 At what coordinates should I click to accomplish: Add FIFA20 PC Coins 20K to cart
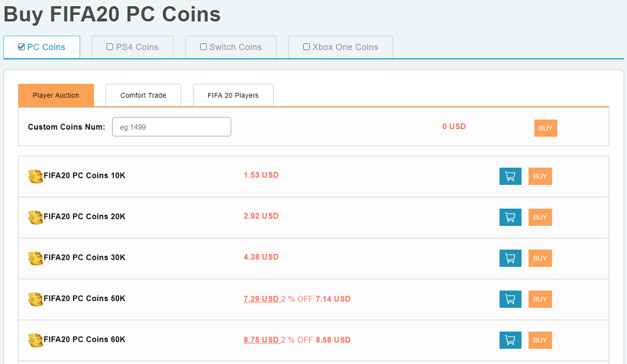pos(510,217)
